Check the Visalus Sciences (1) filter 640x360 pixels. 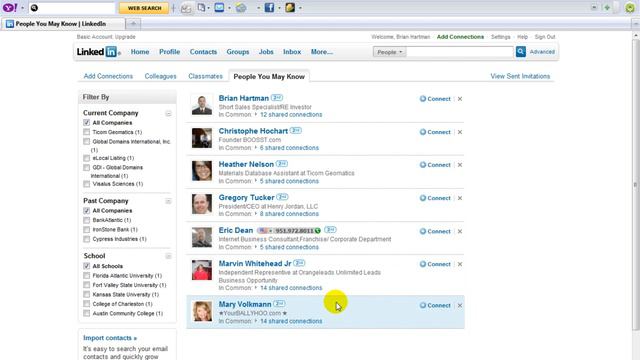[x=87, y=184]
